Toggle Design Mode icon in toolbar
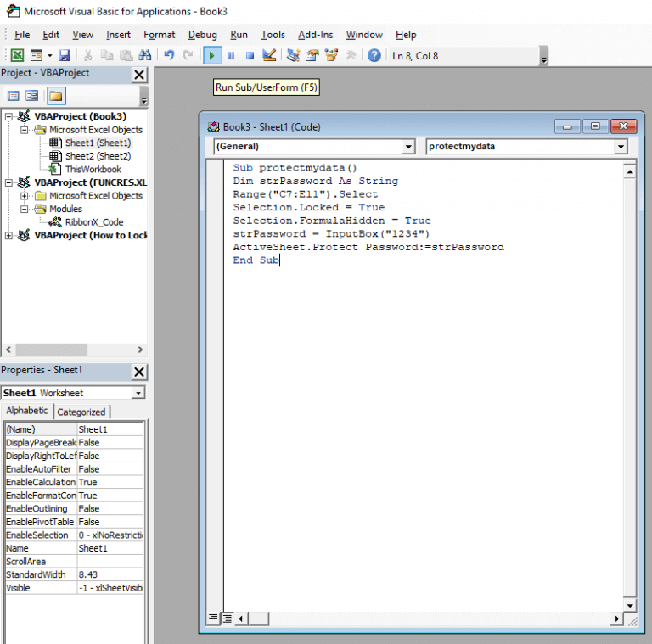Image resolution: width=652 pixels, height=644 pixels. (269, 56)
